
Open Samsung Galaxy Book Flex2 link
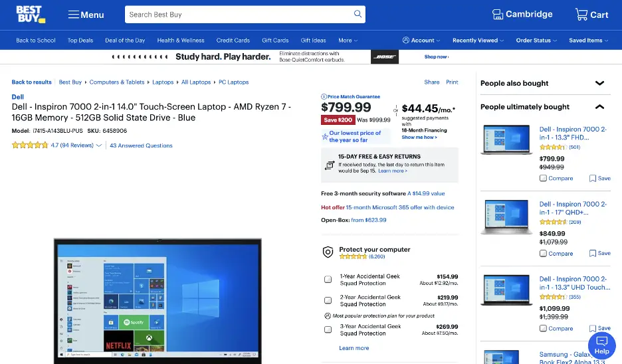571,357
